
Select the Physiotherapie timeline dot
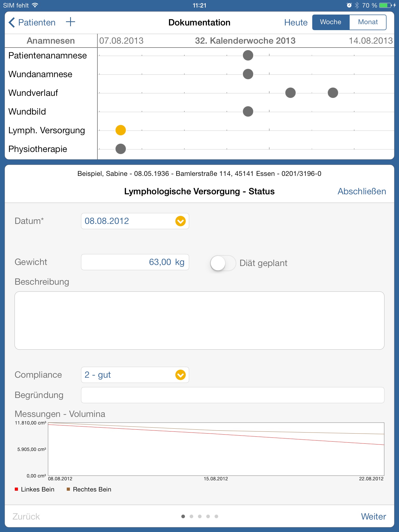[121, 149]
